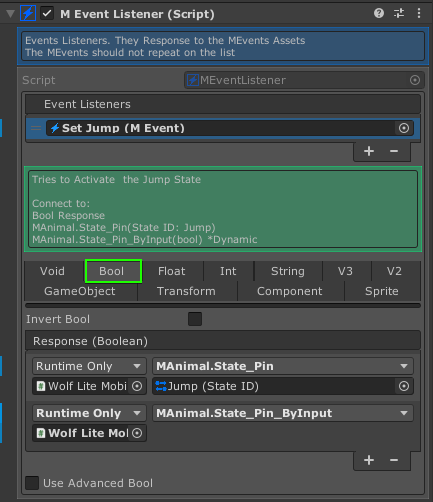
Task: Open component help reference icon
Action: pyautogui.click(x=379, y=13)
